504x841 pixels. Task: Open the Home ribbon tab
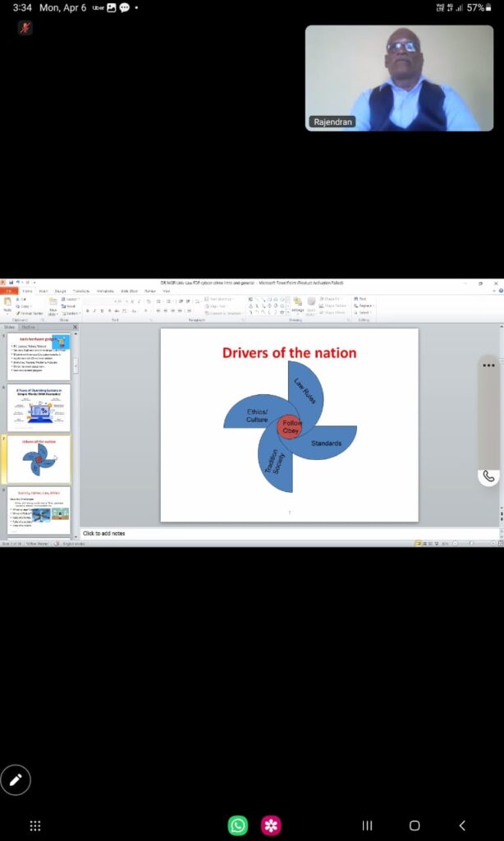pos(27,291)
